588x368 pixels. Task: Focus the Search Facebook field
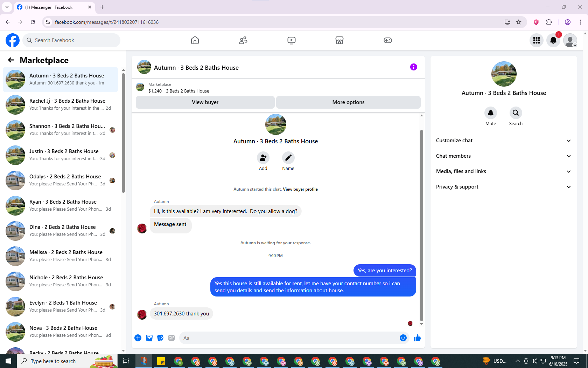(x=71, y=40)
